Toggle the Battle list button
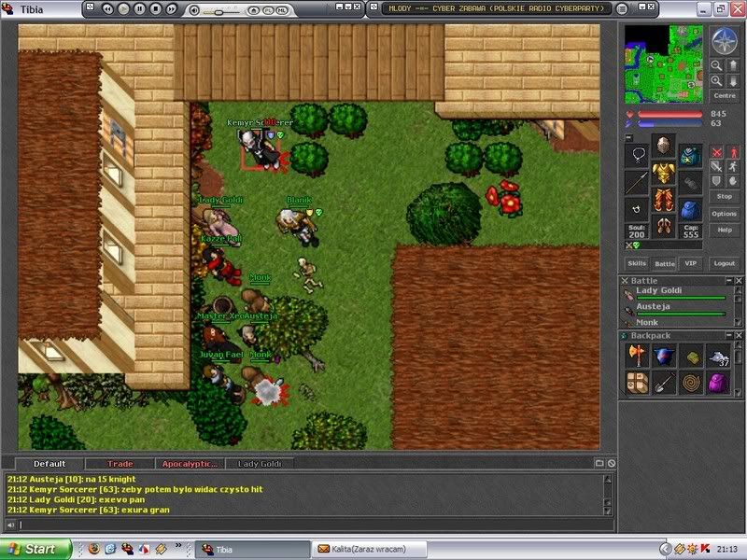The height and width of the screenshot is (560, 747). (x=665, y=263)
